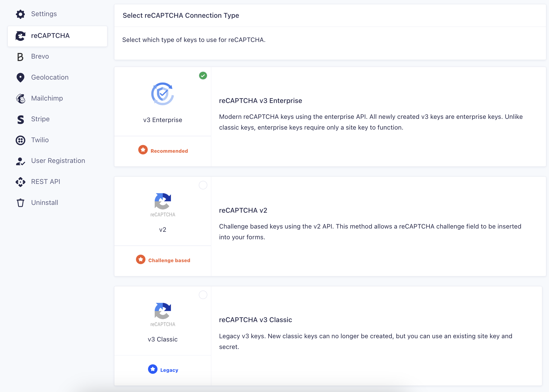Click the v3 Enterprise shield logo
The width and height of the screenshot is (549, 392).
[x=163, y=94]
